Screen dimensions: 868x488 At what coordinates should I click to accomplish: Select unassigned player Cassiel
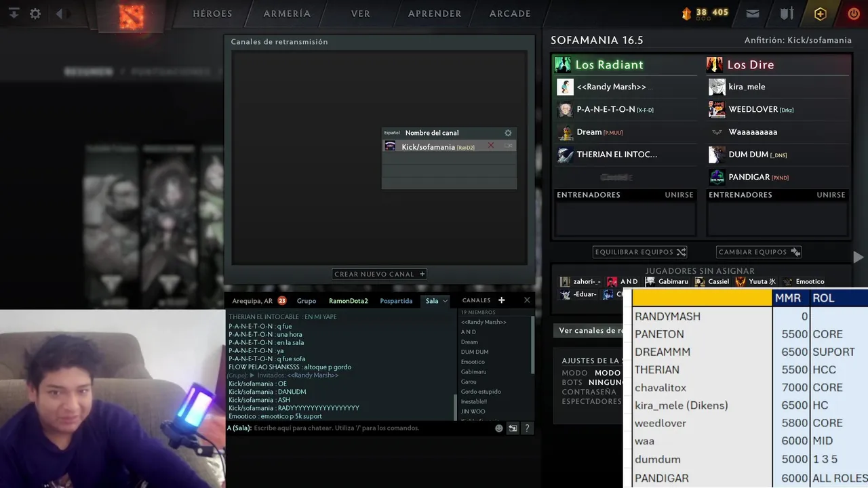coord(712,281)
